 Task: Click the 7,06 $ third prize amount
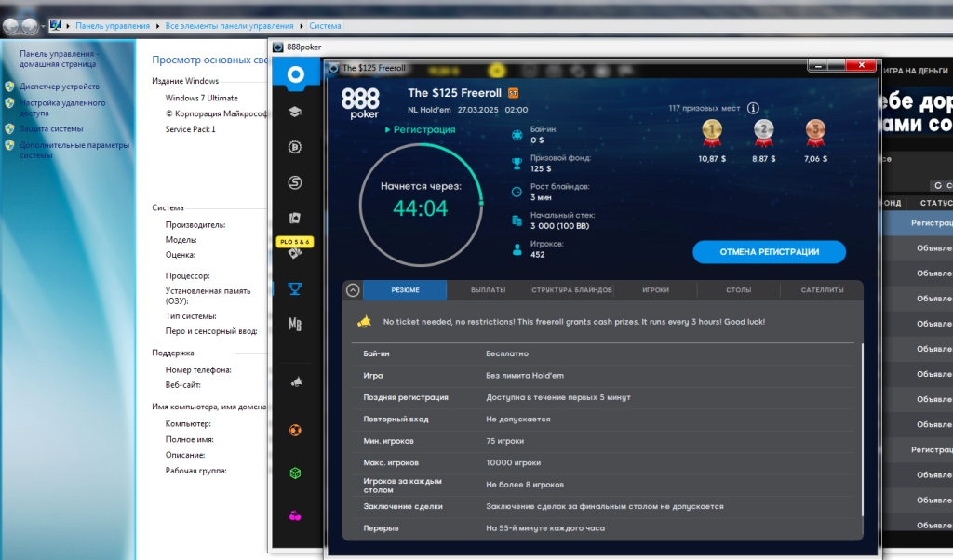coord(815,159)
